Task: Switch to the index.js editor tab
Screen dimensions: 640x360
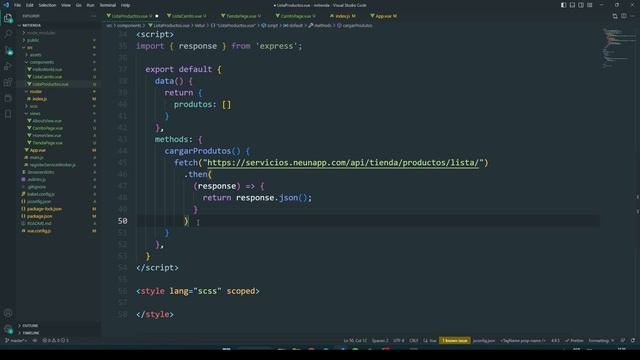Action: tap(343, 16)
